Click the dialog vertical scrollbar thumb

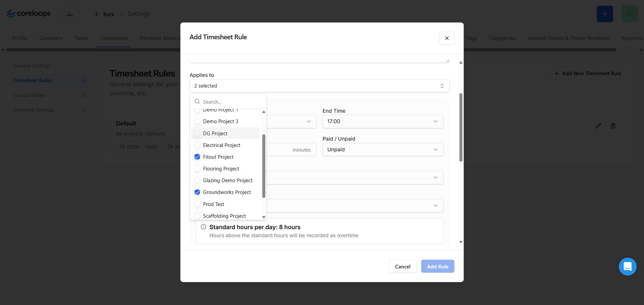pos(461,128)
